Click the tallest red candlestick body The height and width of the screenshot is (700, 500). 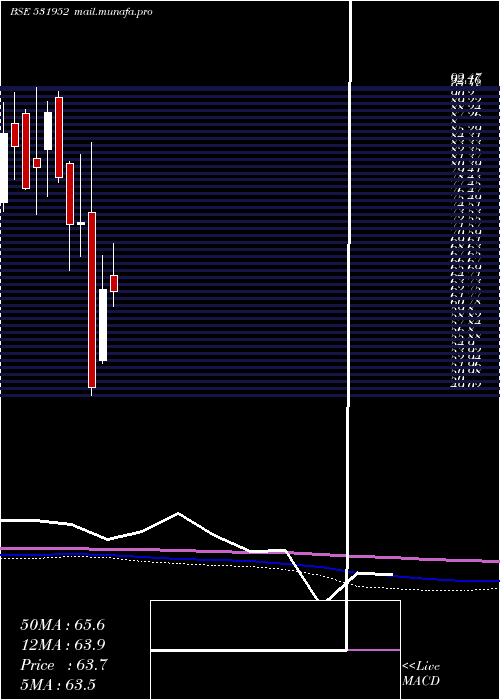(92, 300)
